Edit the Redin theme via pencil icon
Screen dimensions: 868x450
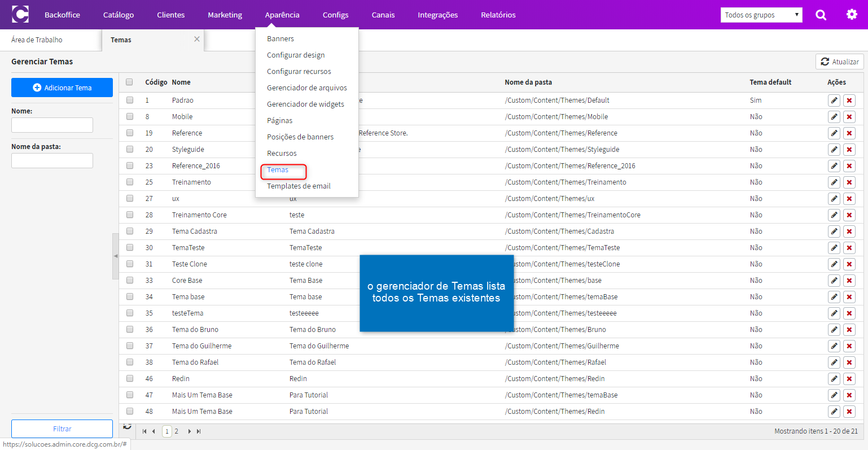click(834, 379)
